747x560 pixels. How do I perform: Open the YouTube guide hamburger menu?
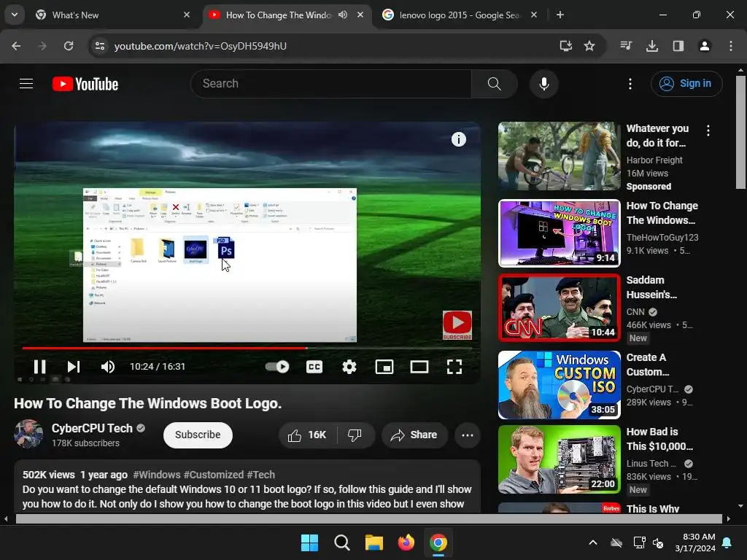26,84
